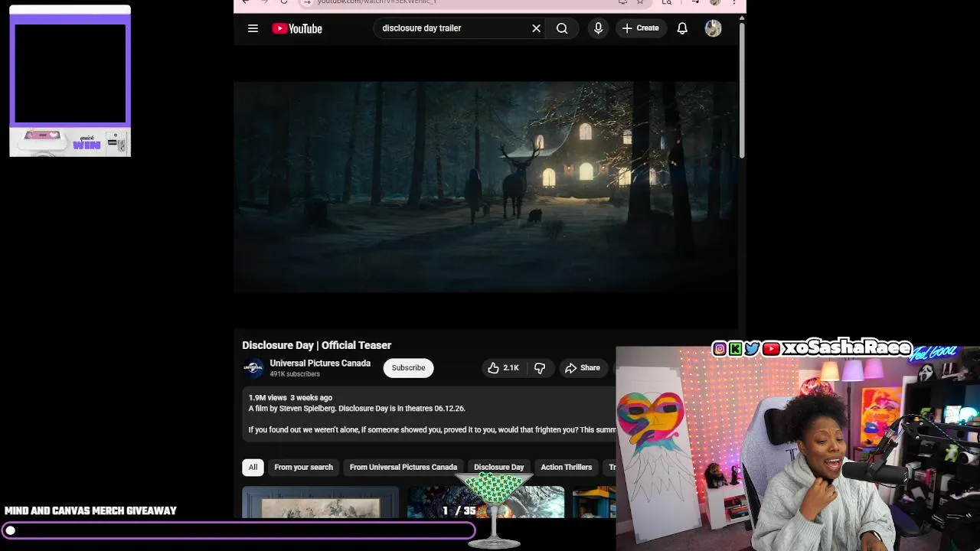The height and width of the screenshot is (551, 980).
Task: Go to YouTube home via logo
Action: [297, 28]
